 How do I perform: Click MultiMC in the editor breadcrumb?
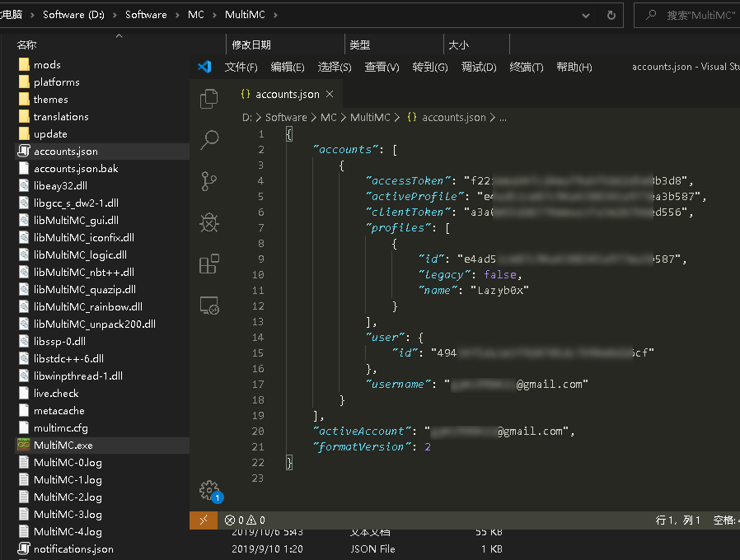point(370,117)
